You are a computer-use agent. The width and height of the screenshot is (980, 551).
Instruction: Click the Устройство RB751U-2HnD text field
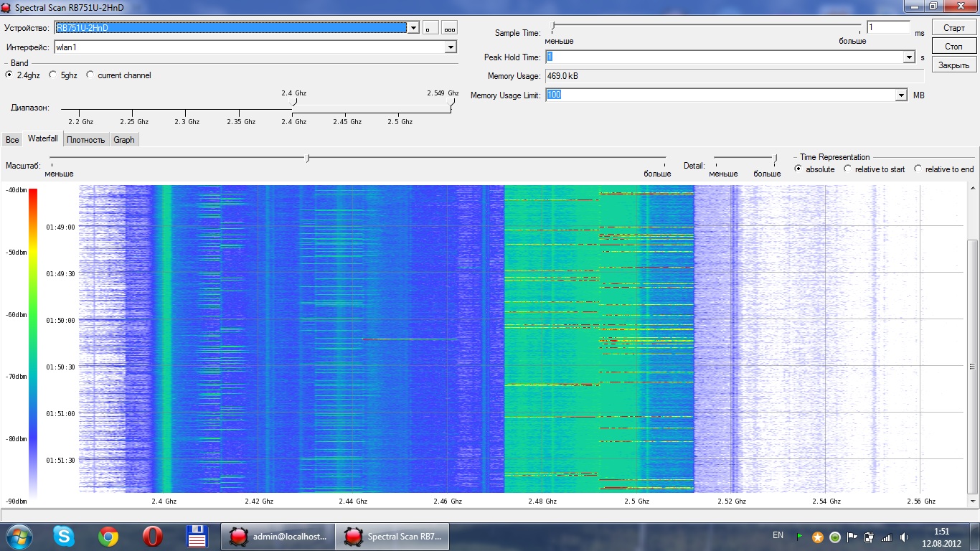[x=230, y=28]
